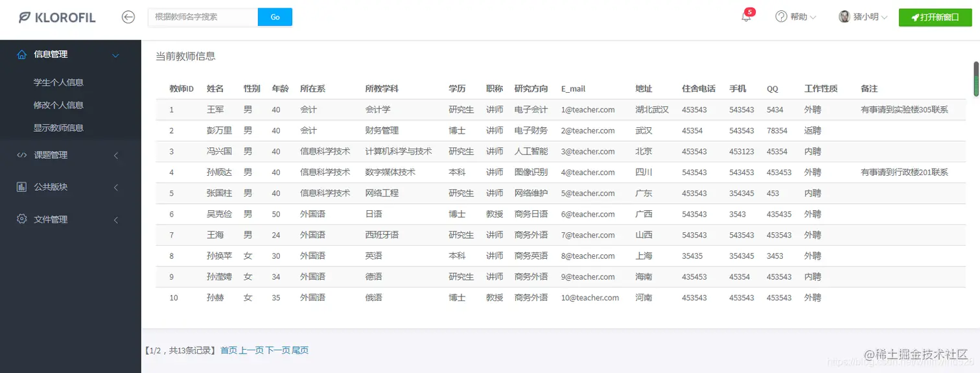The image size is (980, 373).
Task: Click the home icon beside 信息管理
Action: coord(22,54)
